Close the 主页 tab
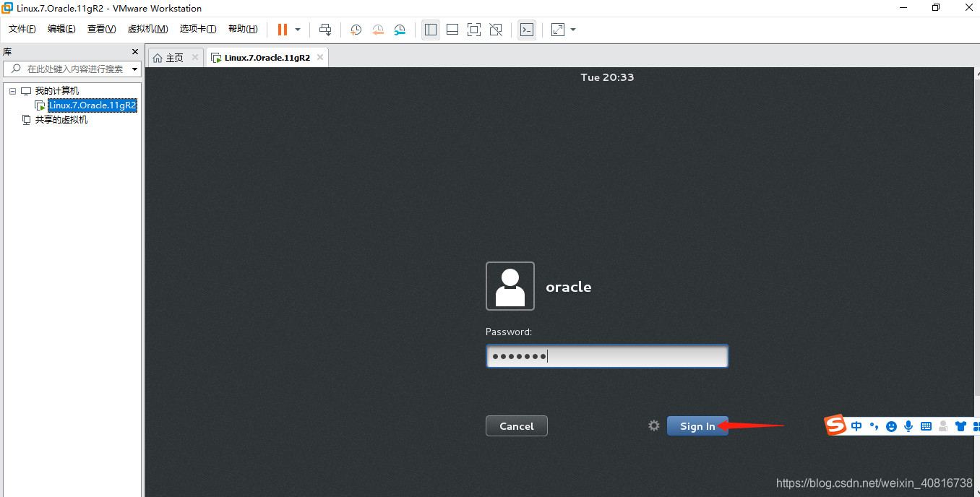Screen dimensions: 980x497 click(x=195, y=57)
